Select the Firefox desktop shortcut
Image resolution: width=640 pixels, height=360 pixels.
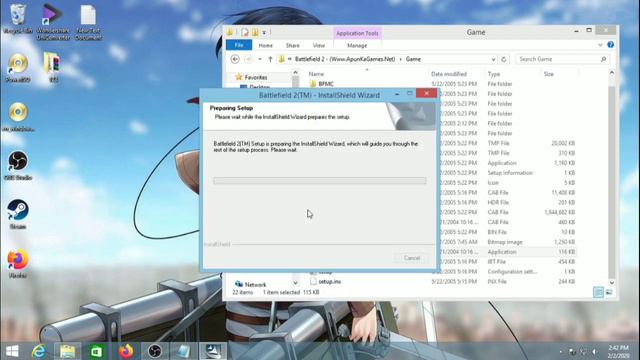(x=18, y=263)
